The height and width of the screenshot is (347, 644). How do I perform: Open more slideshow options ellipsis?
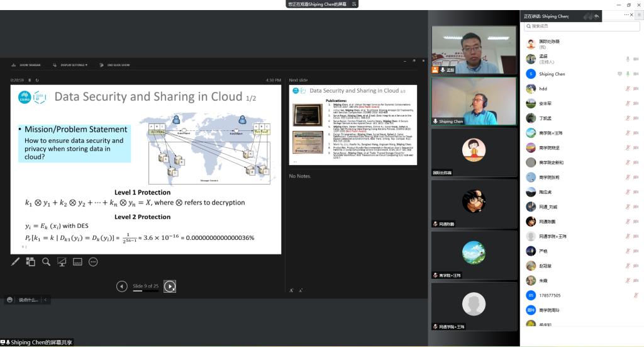tap(93, 261)
